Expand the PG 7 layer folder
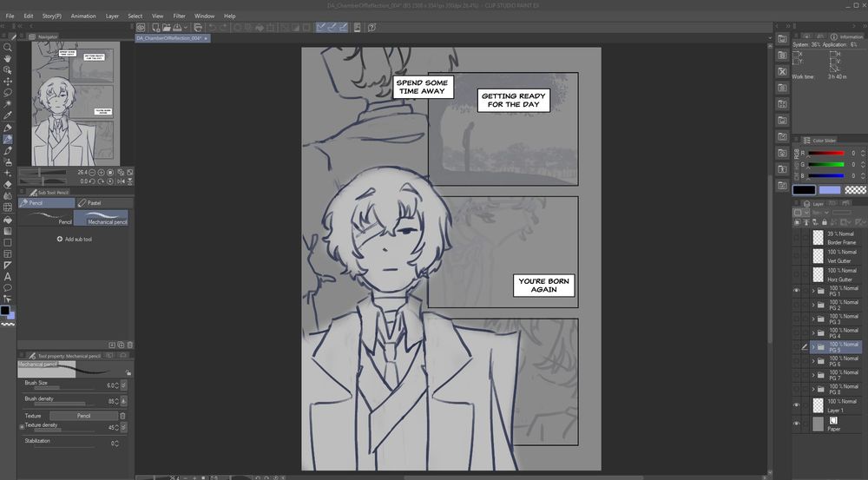This screenshot has width=868, height=480. pos(813,375)
